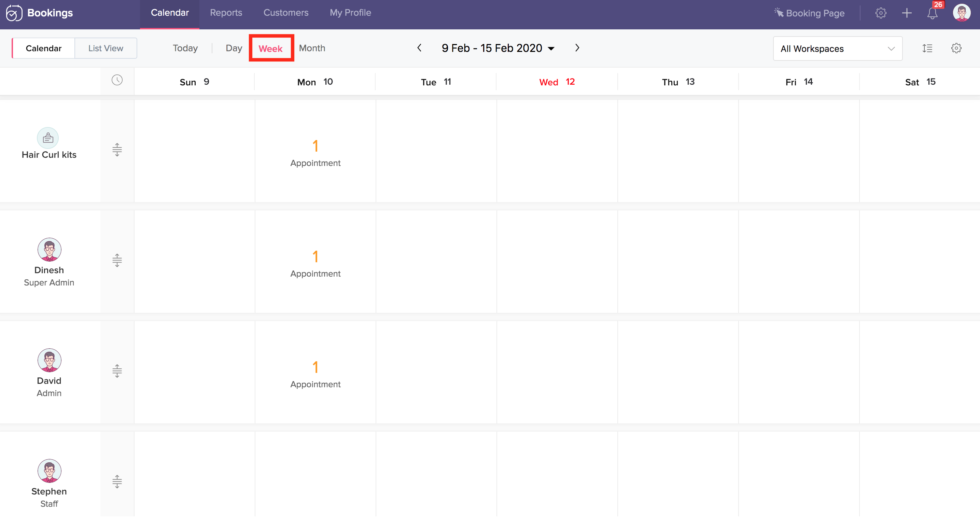The height and width of the screenshot is (517, 980).
Task: Click the clock icon in the header row
Action: tap(117, 80)
